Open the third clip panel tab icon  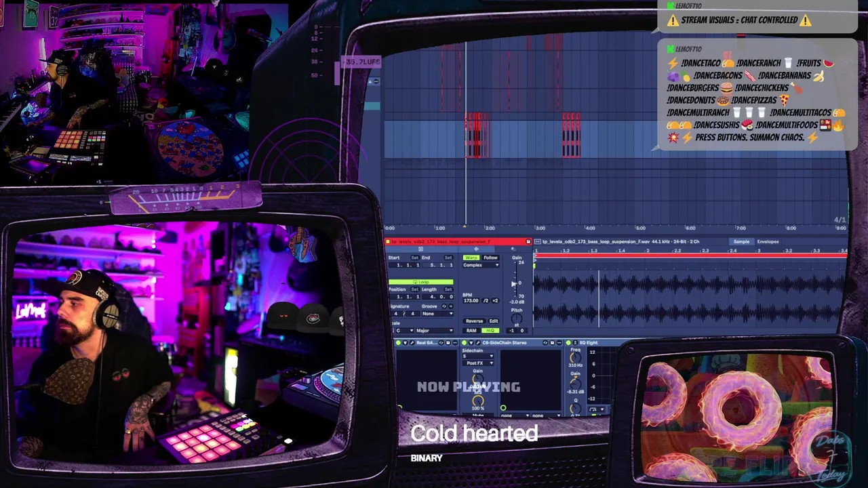[x=513, y=249]
